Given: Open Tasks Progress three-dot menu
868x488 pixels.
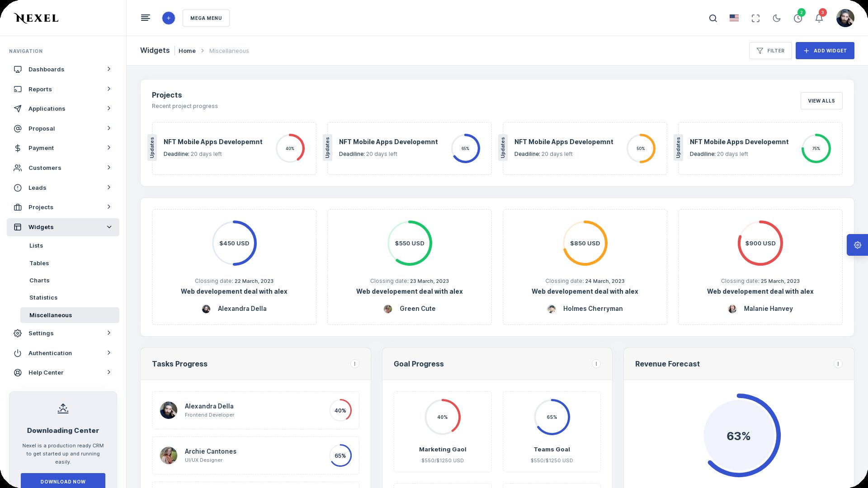Looking at the screenshot, I should [355, 364].
